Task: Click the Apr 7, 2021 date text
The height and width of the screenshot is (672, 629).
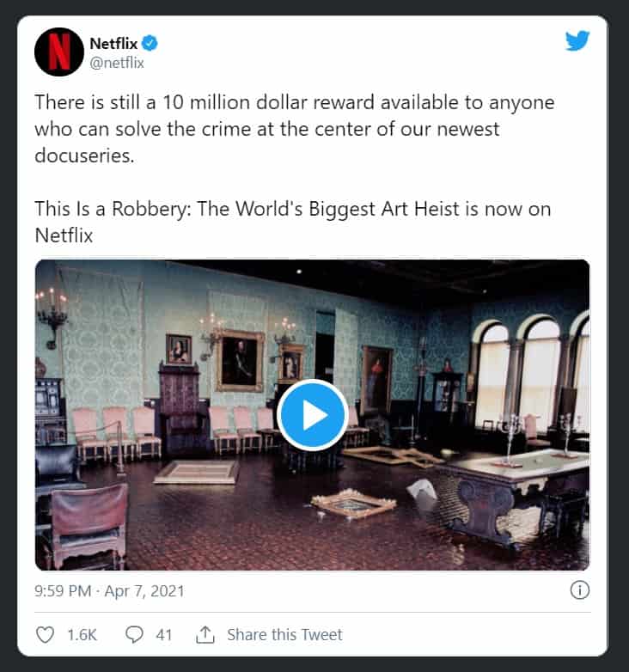Action: click(144, 591)
